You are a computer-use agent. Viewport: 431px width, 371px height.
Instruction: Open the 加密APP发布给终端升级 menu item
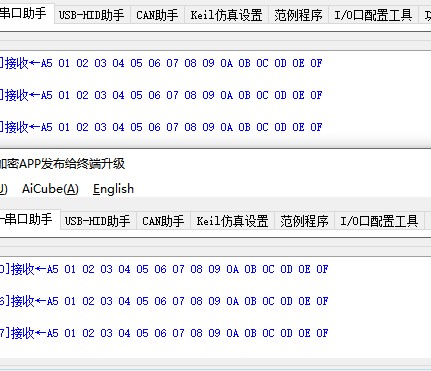coord(62,164)
